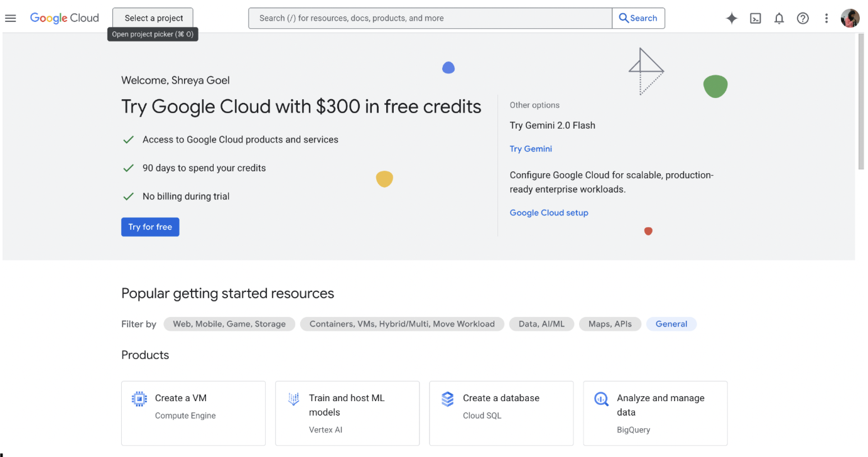Open Train and host ML models card
Screen dimensions: 868x457
[x=347, y=413]
